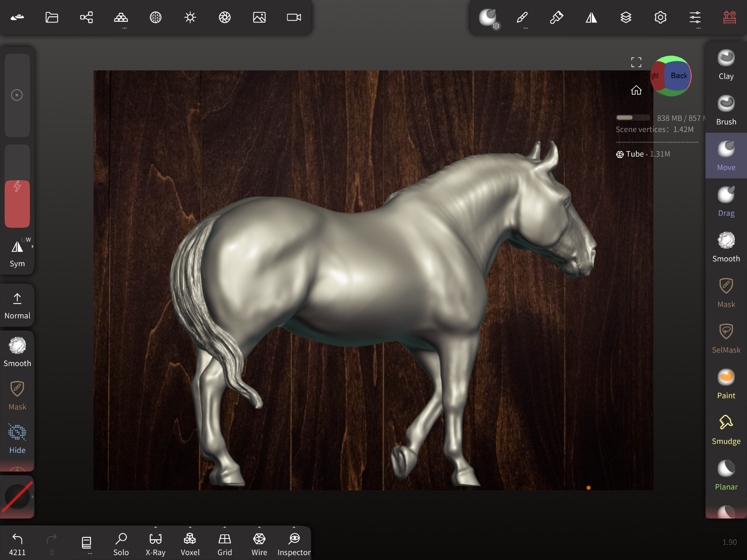Screen dimensions: 747x560
Task: Open the Files folder menu
Action: click(x=52, y=17)
